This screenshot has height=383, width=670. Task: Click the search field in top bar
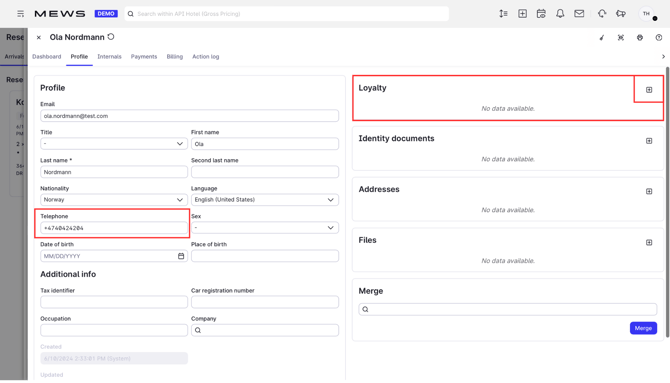pyautogui.click(x=287, y=14)
